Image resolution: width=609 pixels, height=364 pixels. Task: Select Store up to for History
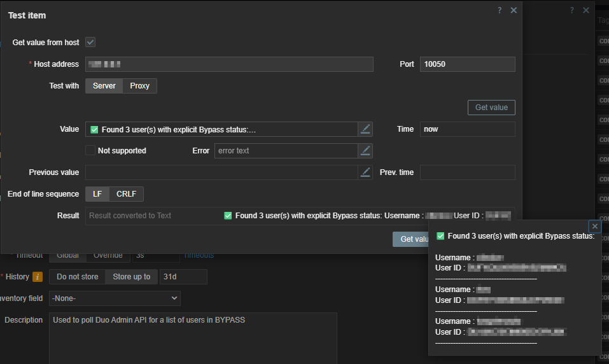[132, 277]
